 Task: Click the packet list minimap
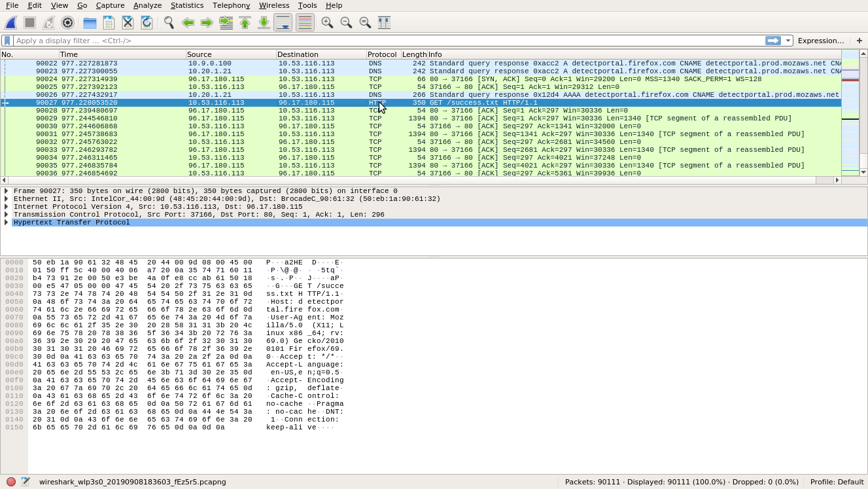coord(850,113)
